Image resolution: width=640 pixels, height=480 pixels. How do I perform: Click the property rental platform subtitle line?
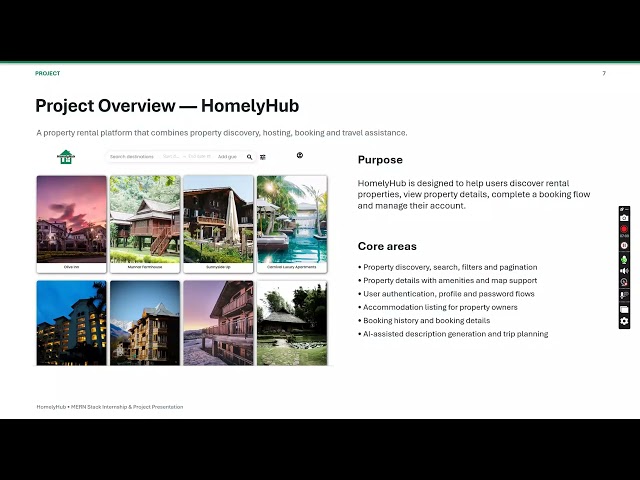222,133
